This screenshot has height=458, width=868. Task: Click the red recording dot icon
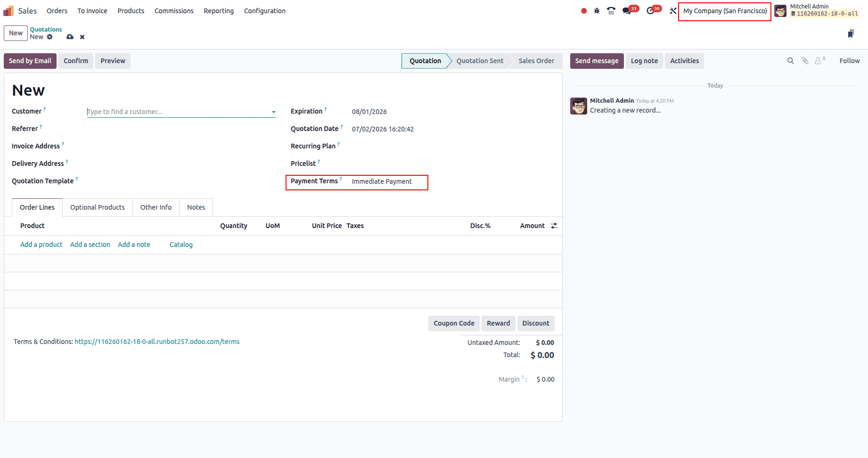[x=584, y=11]
